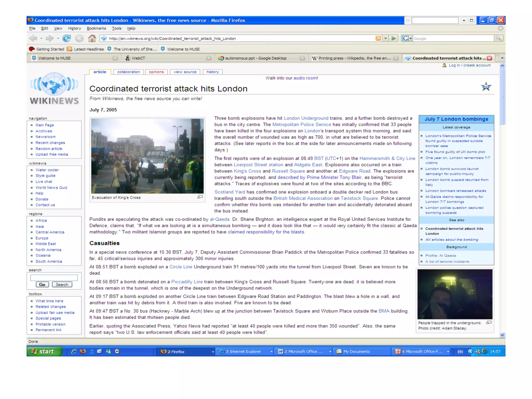Click the Wikinews search input field
The image size is (532, 399).
point(54,277)
